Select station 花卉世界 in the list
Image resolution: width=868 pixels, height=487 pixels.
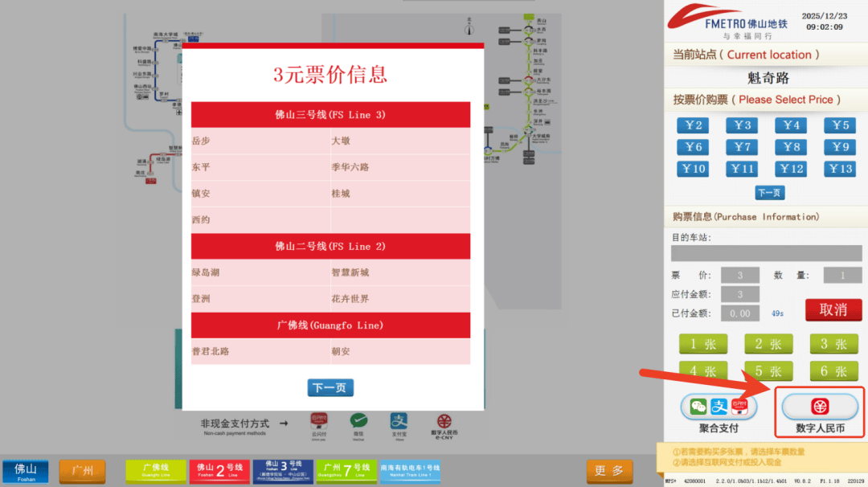(400, 299)
